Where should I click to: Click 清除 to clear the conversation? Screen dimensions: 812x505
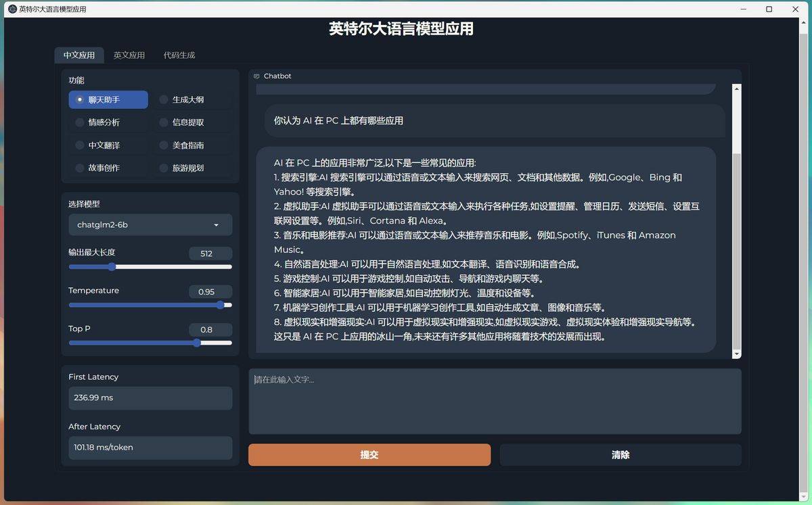click(620, 454)
